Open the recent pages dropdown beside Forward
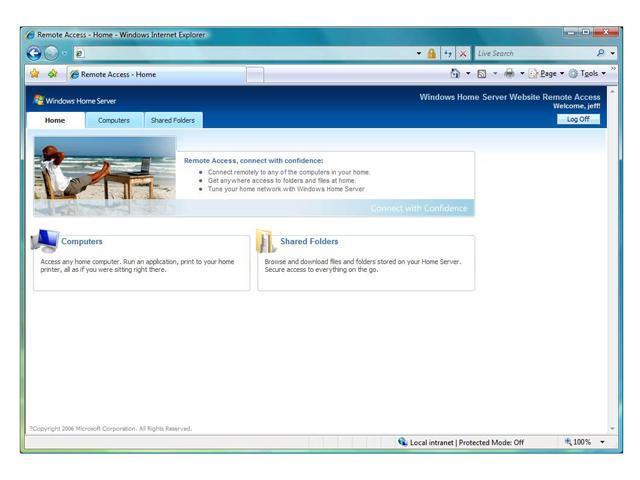Image resolution: width=640 pixels, height=480 pixels. [64, 53]
